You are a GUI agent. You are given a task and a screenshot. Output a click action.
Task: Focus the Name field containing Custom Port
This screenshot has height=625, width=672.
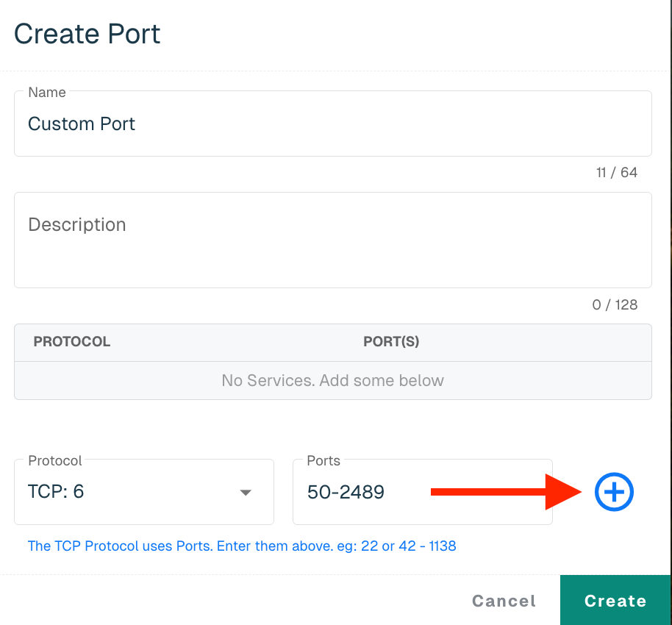[x=333, y=124]
